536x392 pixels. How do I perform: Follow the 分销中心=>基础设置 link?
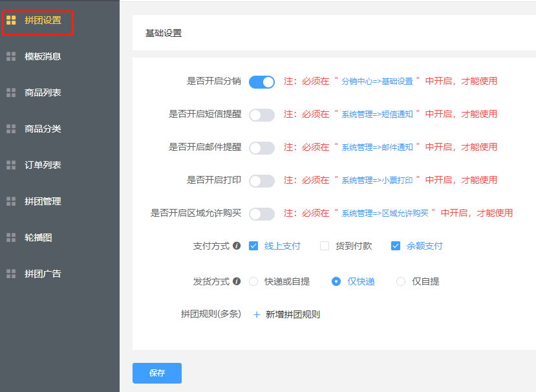(376, 82)
